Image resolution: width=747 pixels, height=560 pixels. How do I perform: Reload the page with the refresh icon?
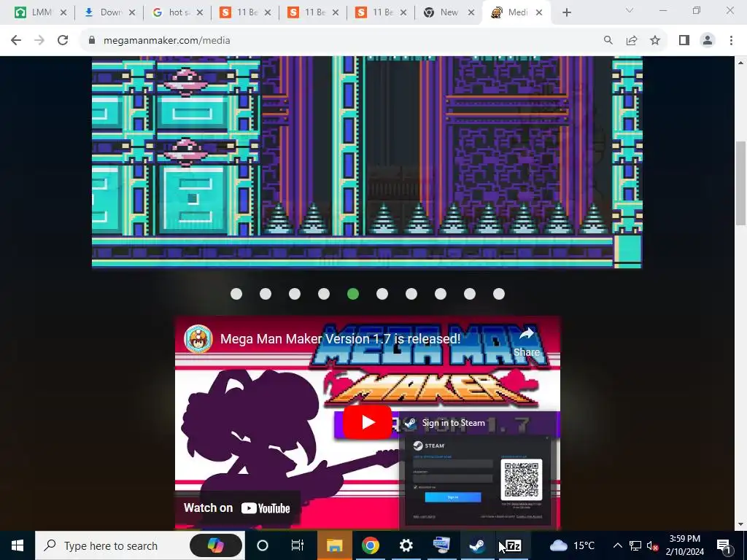63,41
